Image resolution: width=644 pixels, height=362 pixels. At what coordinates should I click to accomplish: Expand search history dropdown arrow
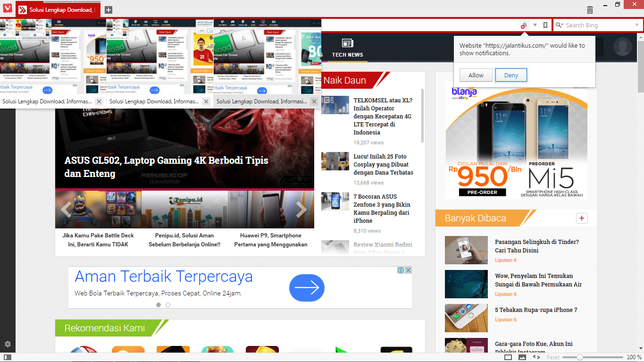click(637, 25)
